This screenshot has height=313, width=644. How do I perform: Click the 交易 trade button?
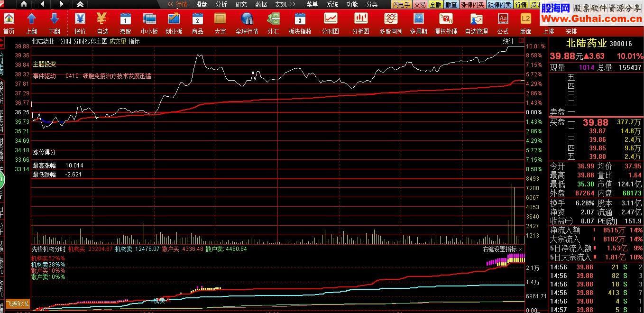420,4
